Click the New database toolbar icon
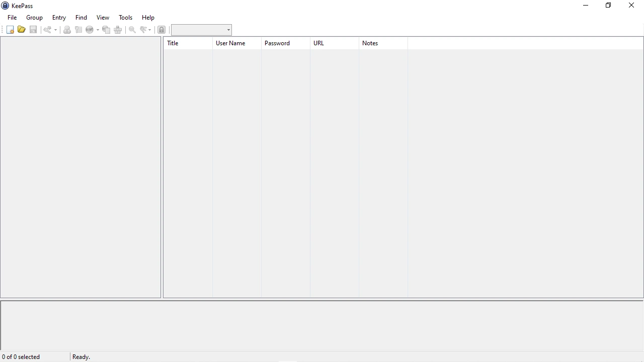The image size is (644, 362). tap(10, 30)
